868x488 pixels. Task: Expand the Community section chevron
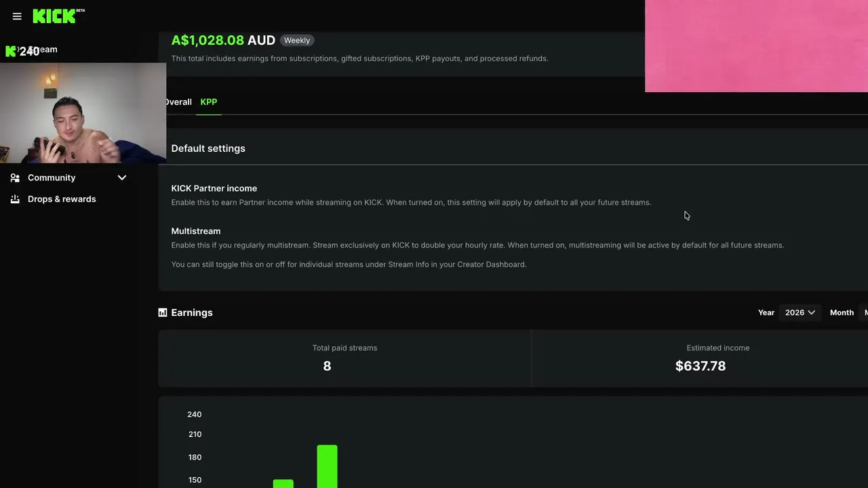(x=122, y=178)
